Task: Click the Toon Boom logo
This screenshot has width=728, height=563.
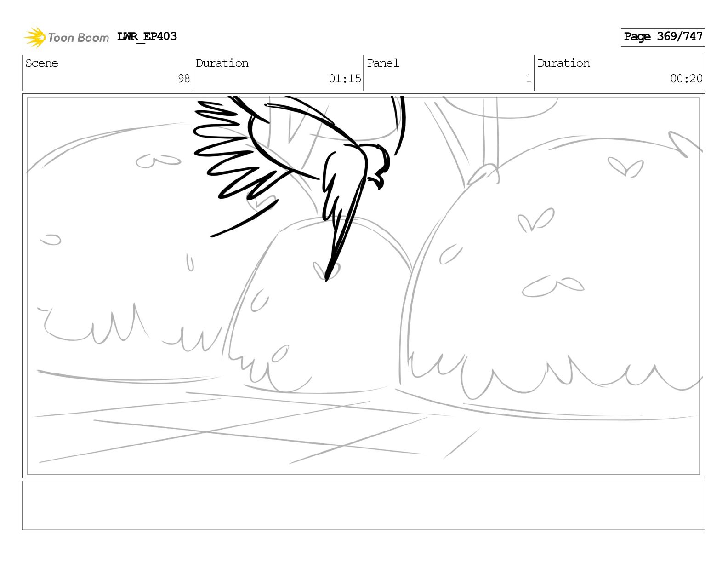Action: pos(67,37)
